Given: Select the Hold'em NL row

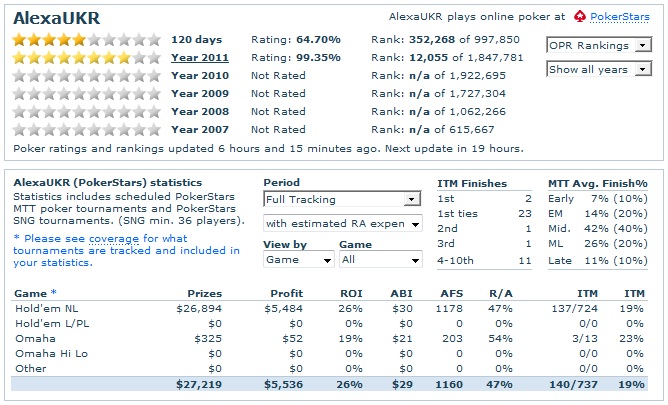Looking at the screenshot, I should [45, 309].
